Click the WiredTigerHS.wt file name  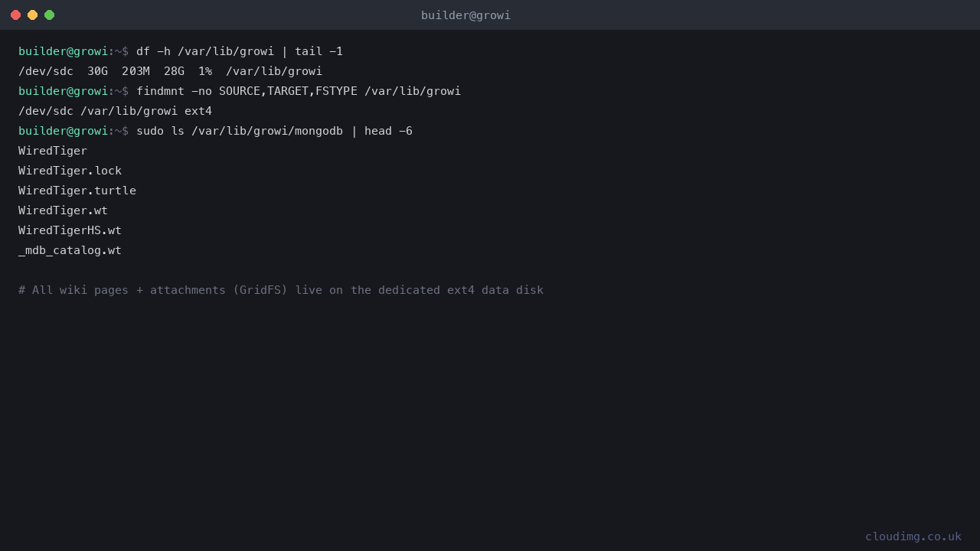pos(70,230)
